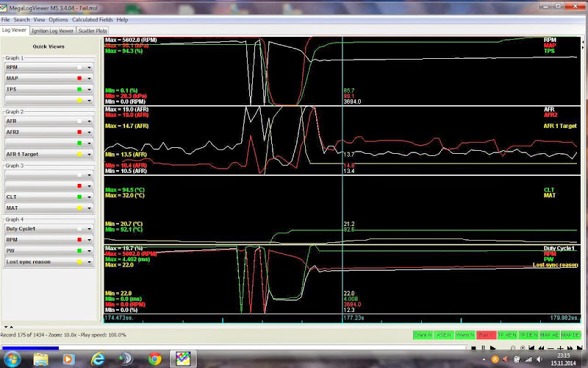Screen dimensions: 588x368
Task: Click the system tray volume speaker icon
Action: 539,360
